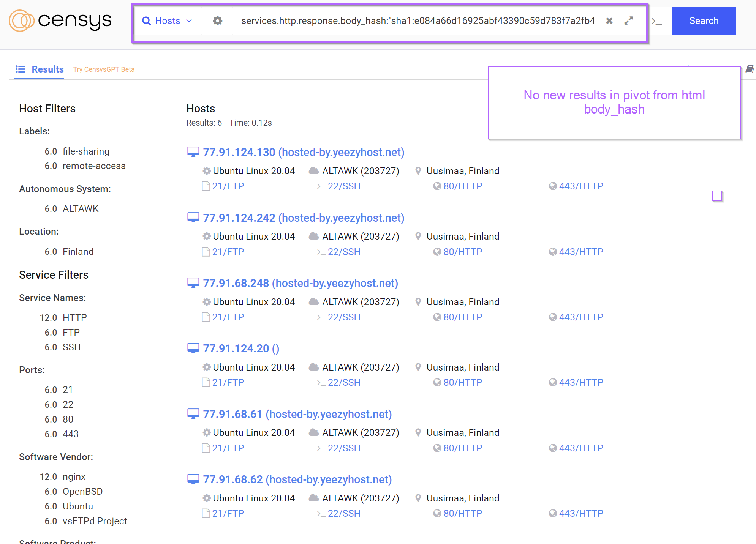Click the monitor icon for host 77.91.124.130
The width and height of the screenshot is (756, 544).
(x=193, y=152)
